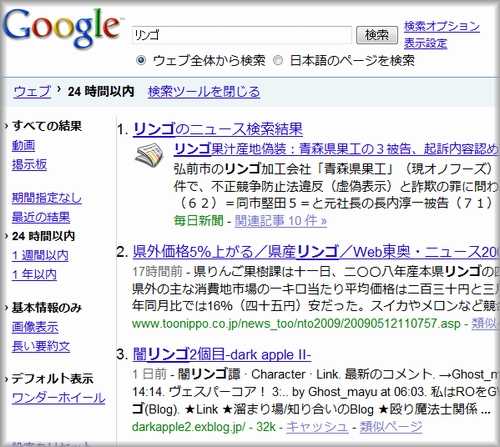
Task: Choose 1 年以内 time filter
Action: click(x=34, y=274)
